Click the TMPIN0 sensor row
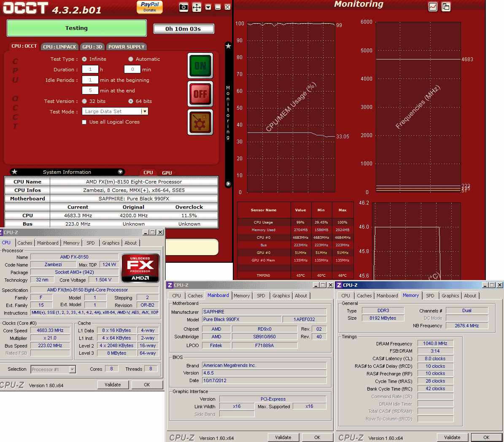The width and height of the screenshot is (504, 442). tap(295, 275)
